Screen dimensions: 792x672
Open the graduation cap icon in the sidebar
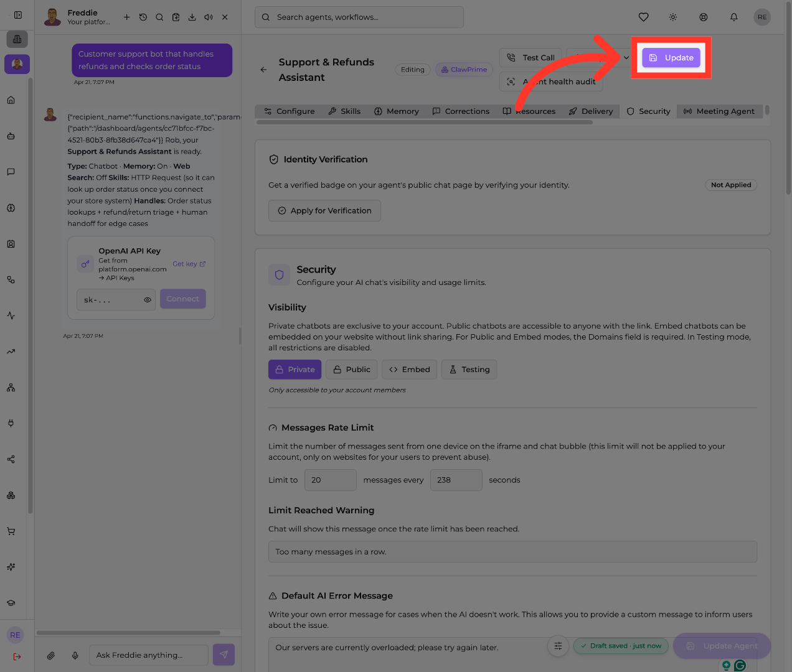(x=11, y=603)
